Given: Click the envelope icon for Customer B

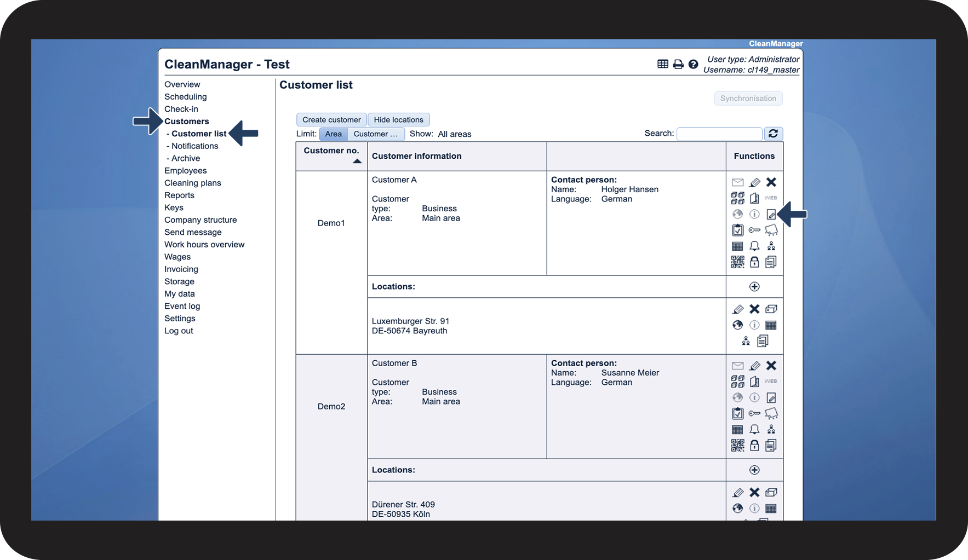Looking at the screenshot, I should [x=738, y=366].
